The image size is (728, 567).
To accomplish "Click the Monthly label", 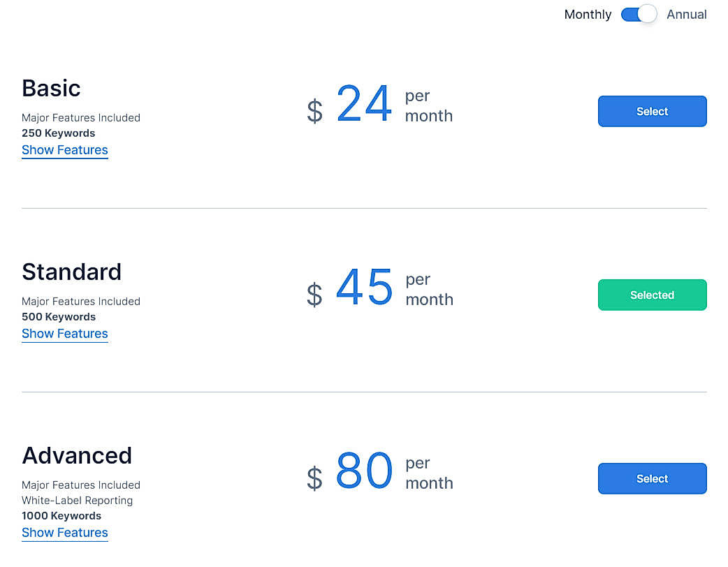I will [x=588, y=14].
